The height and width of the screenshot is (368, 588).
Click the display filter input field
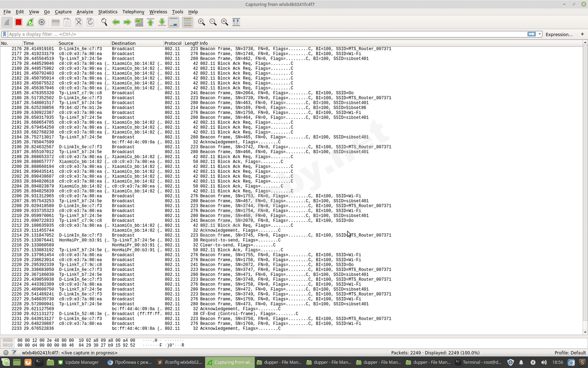266,34
